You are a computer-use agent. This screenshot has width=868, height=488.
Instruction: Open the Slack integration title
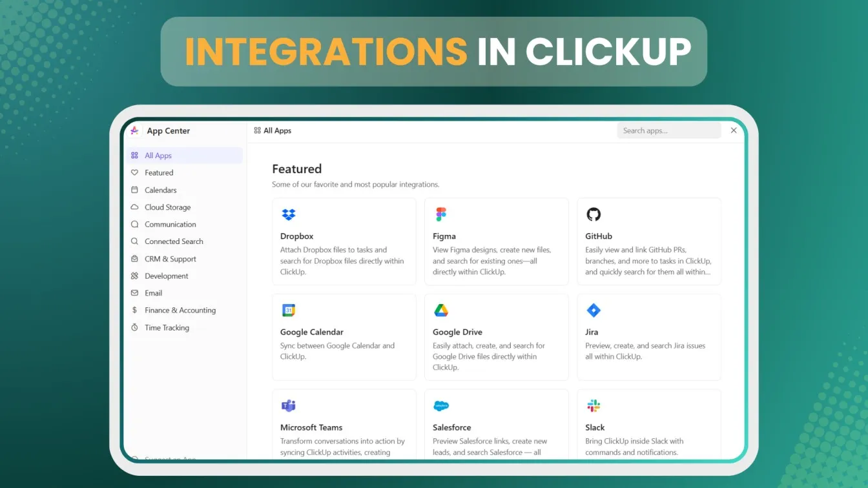point(595,427)
